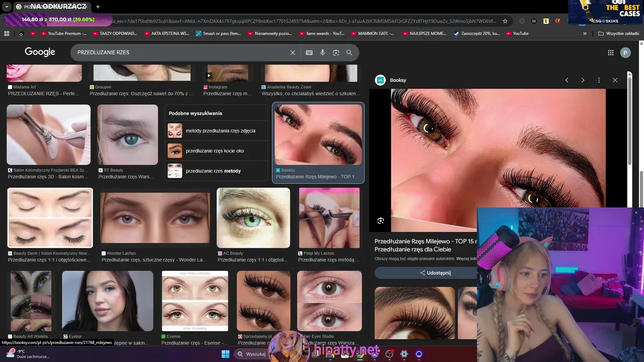Open the Eyebar woman portrait thumbnail

pyautogui.click(x=108, y=301)
